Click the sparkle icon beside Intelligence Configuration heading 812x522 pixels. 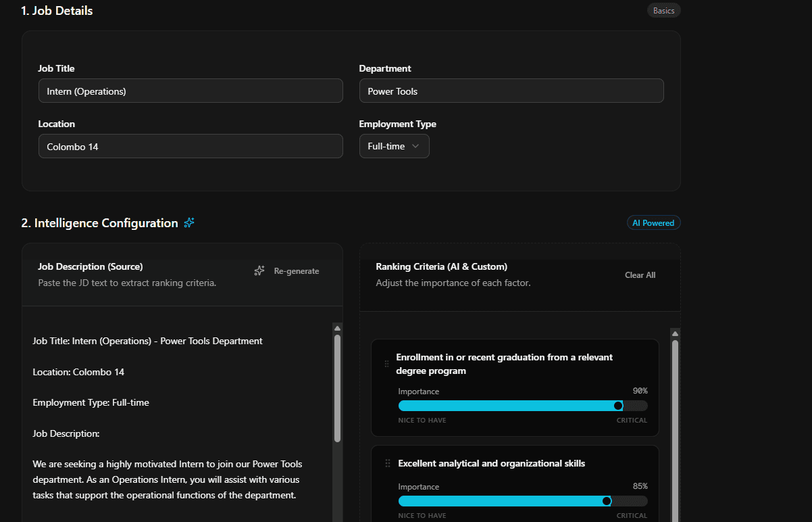189,222
